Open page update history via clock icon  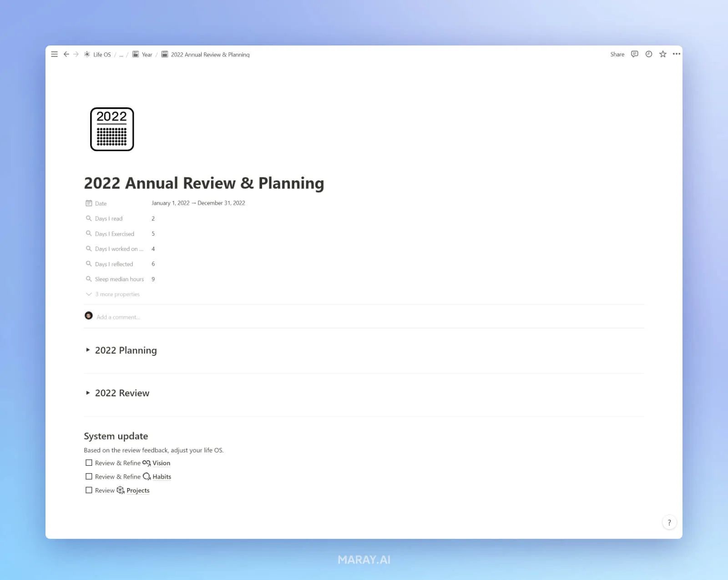(x=648, y=54)
